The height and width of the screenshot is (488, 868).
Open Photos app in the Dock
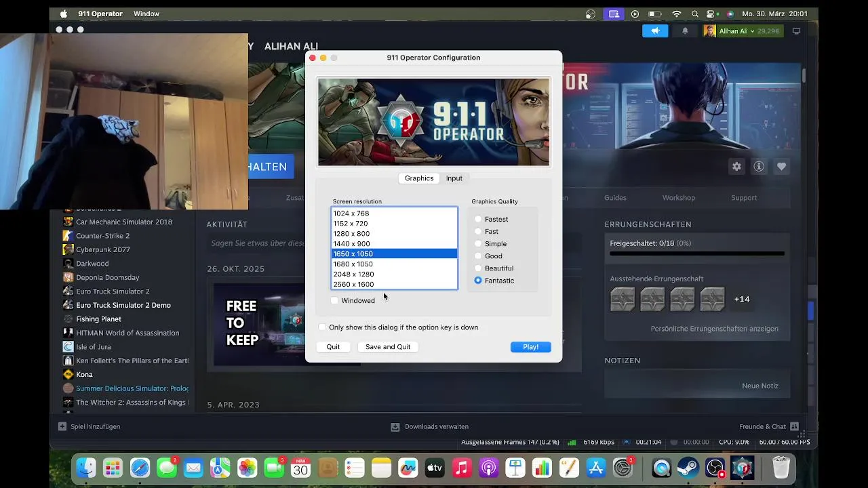pos(247,468)
